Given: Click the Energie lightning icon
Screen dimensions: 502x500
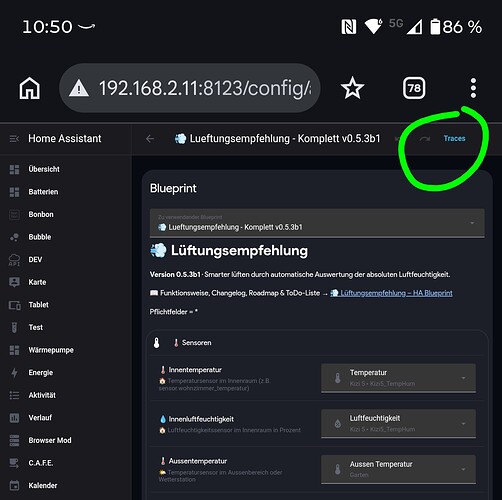Looking at the screenshot, I should [14, 373].
